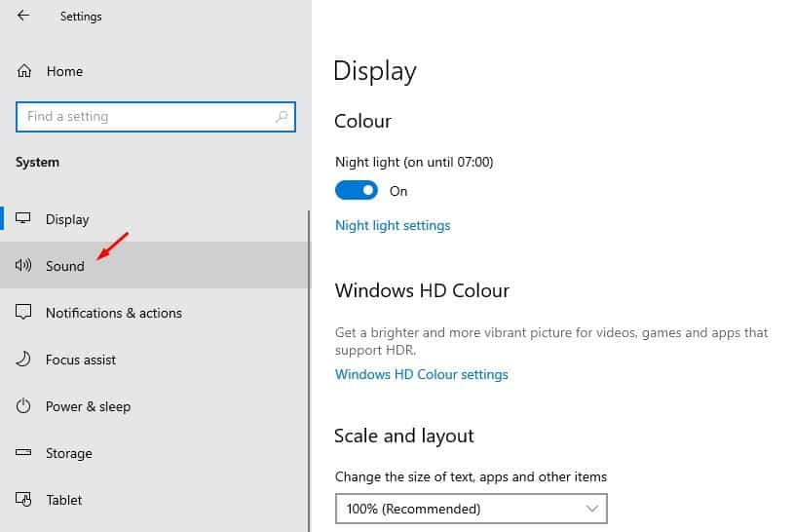794x532 pixels.
Task: Open the 100% (Recommended) scale dropdown
Action: point(471,509)
